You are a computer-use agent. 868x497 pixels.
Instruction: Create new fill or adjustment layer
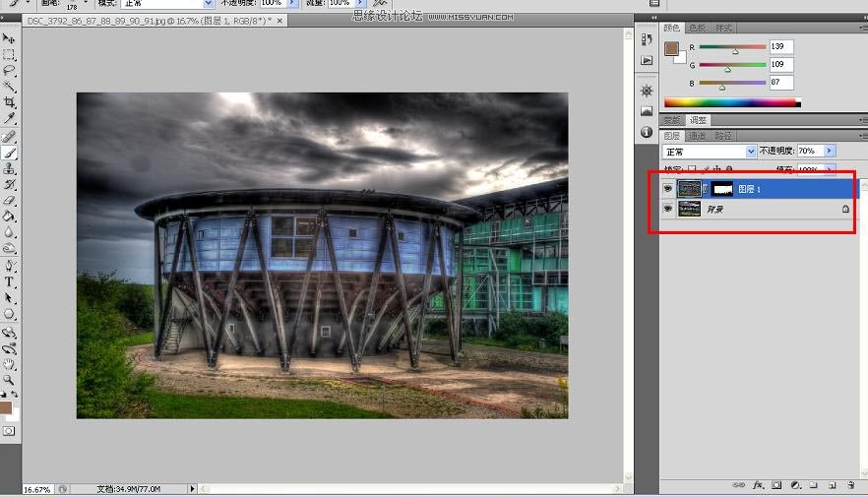tap(795, 485)
